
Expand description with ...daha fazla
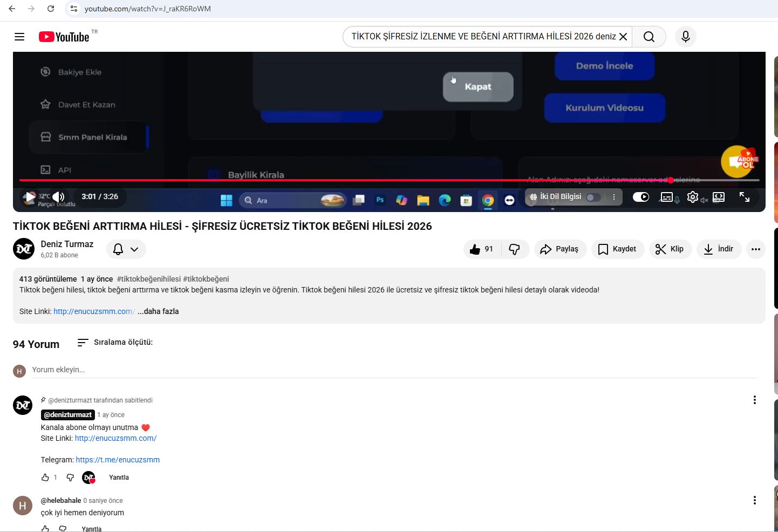point(158,311)
